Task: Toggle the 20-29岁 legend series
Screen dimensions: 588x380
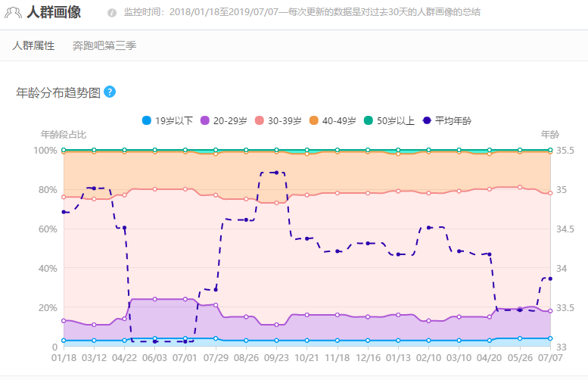Action: pos(223,120)
